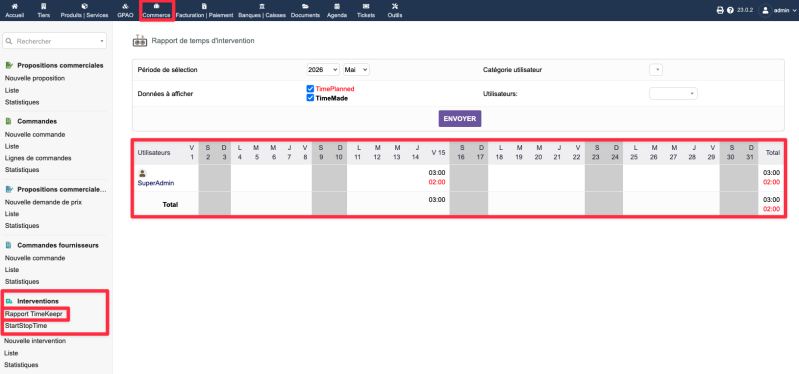Click the Interventions truck icon
Image resolution: width=799 pixels, height=374 pixels.
(x=9, y=301)
